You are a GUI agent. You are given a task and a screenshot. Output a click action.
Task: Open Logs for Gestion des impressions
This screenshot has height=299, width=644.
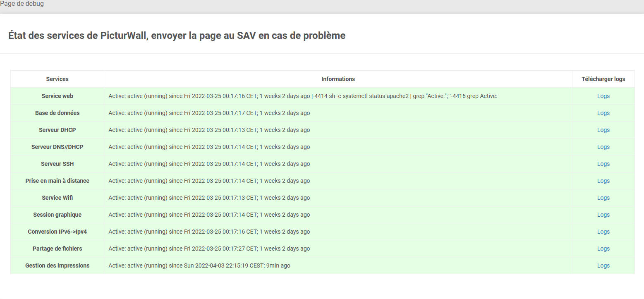pyautogui.click(x=603, y=266)
